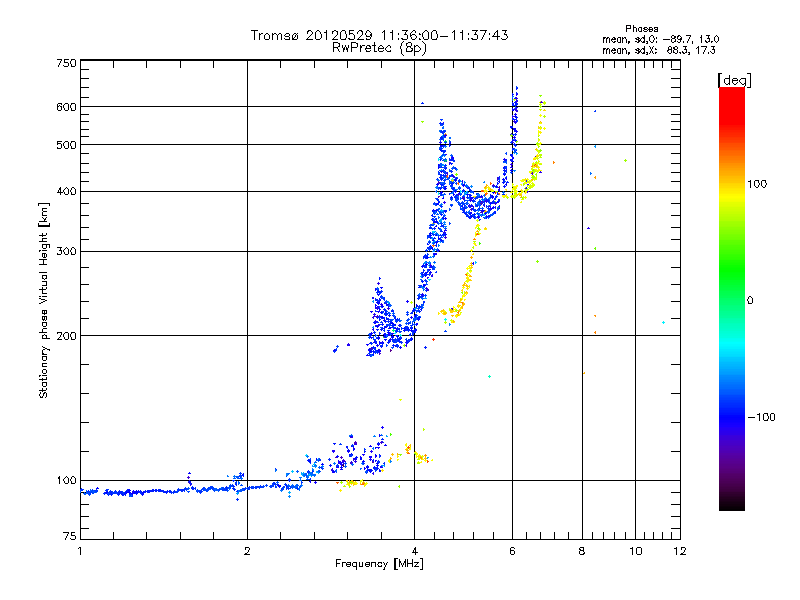Click the x-axis '8' frequency label
Viewport: 800px width, 600px height.
[582, 551]
